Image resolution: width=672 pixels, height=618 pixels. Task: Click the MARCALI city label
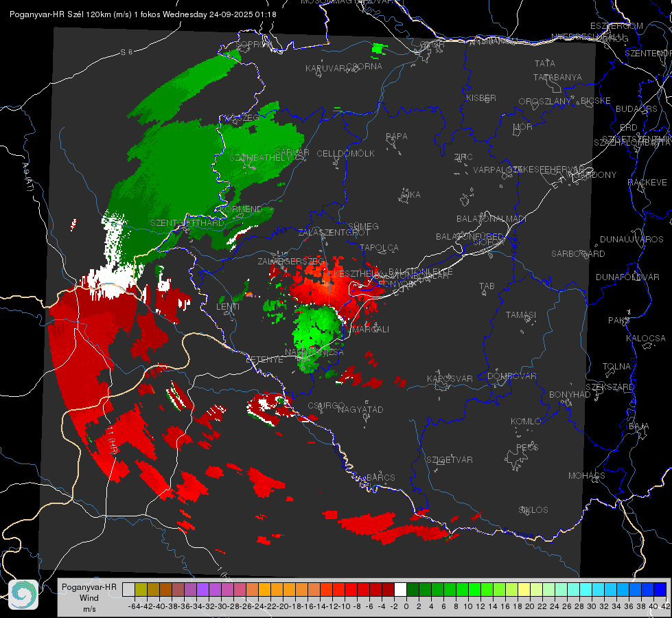click(369, 329)
